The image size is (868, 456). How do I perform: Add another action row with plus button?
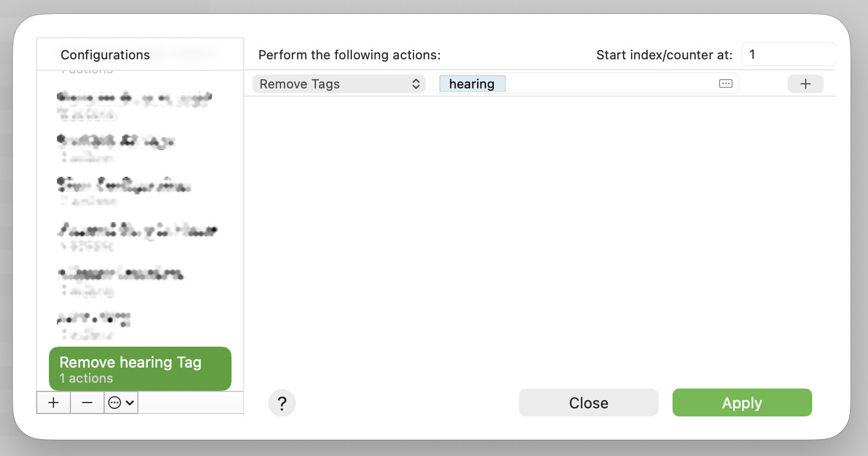click(805, 84)
